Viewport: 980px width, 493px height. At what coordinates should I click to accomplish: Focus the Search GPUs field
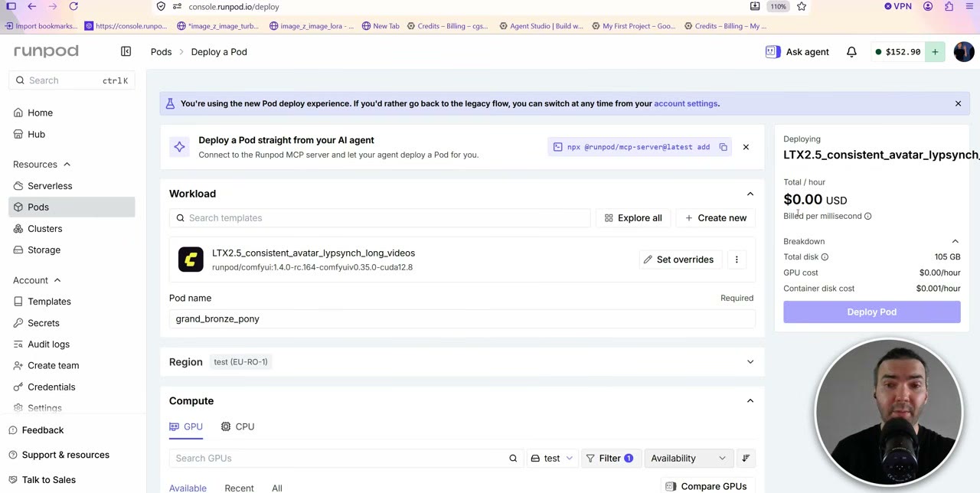[346, 458]
